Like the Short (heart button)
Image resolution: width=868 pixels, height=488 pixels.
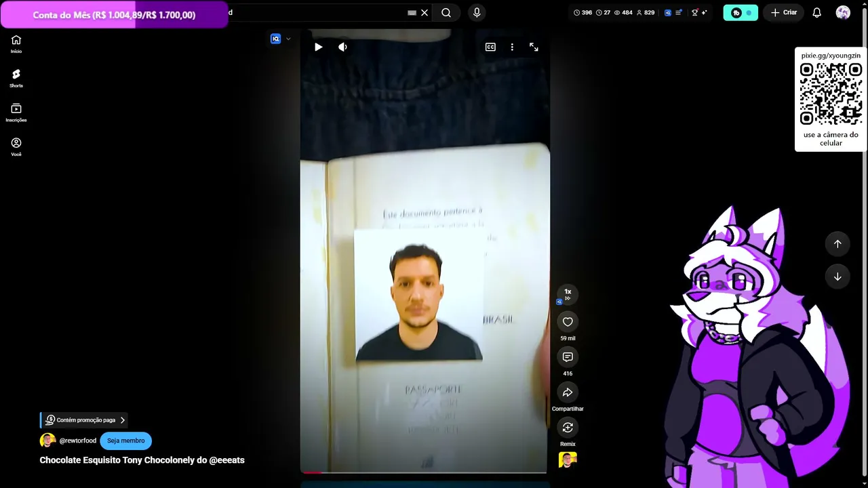tap(568, 322)
